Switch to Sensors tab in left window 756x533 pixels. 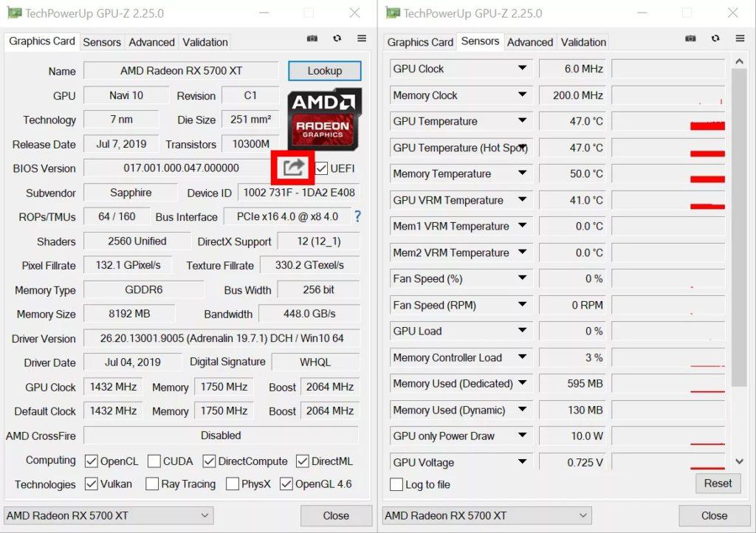(102, 42)
